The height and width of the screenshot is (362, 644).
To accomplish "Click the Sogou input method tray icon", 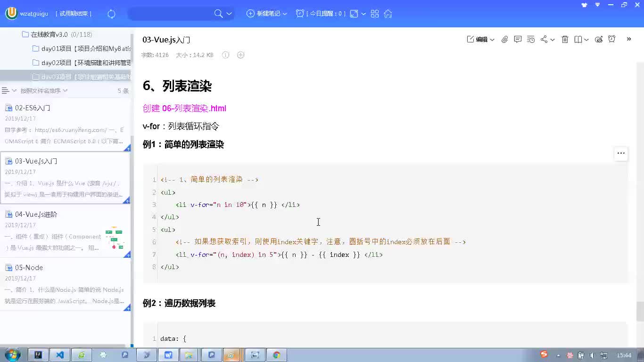I will tap(544, 354).
